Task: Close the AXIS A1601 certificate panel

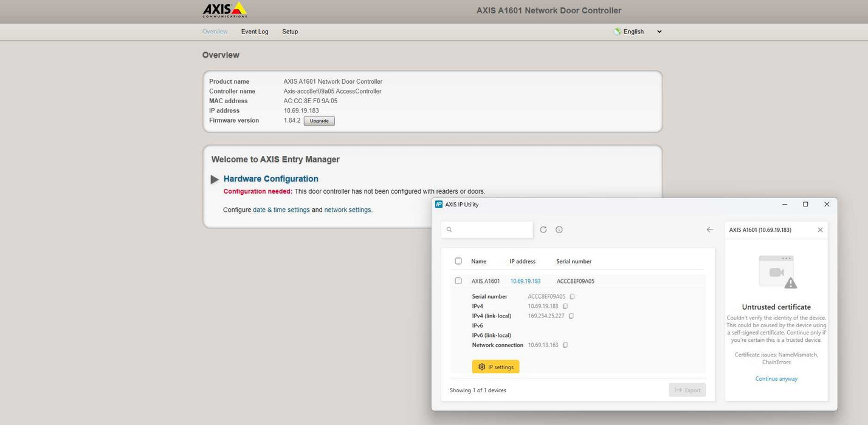Action: tap(820, 230)
